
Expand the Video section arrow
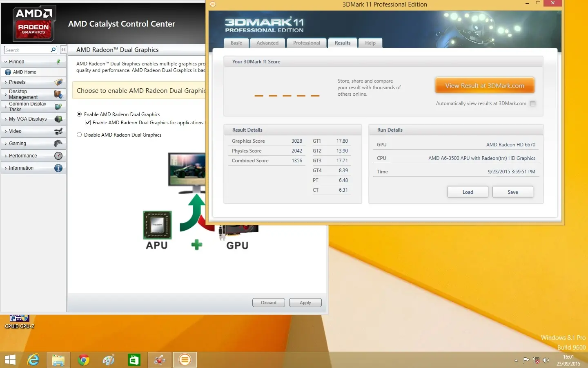[6, 131]
